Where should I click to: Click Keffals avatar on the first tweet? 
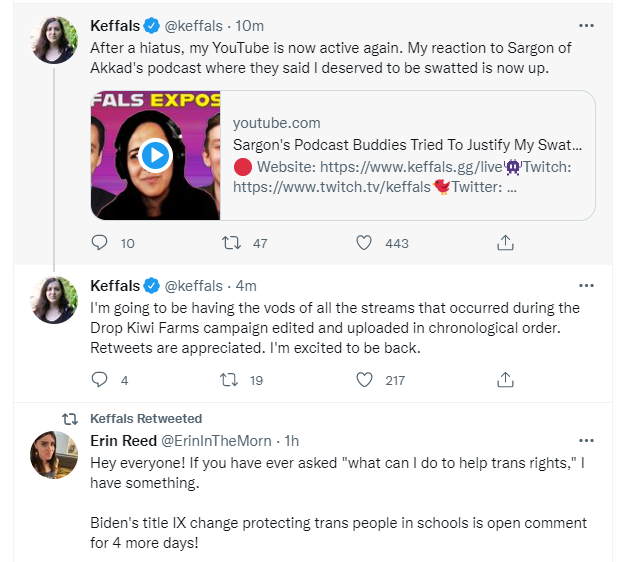[x=55, y=40]
